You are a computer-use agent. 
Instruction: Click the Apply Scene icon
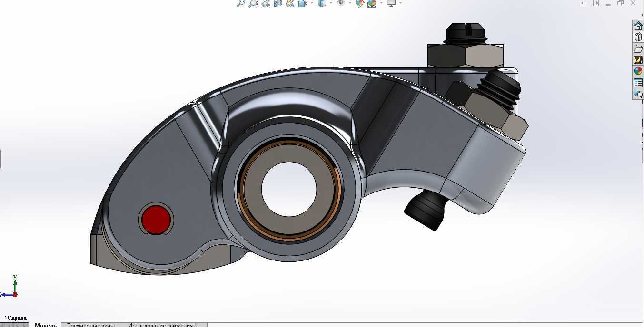(x=372, y=3)
